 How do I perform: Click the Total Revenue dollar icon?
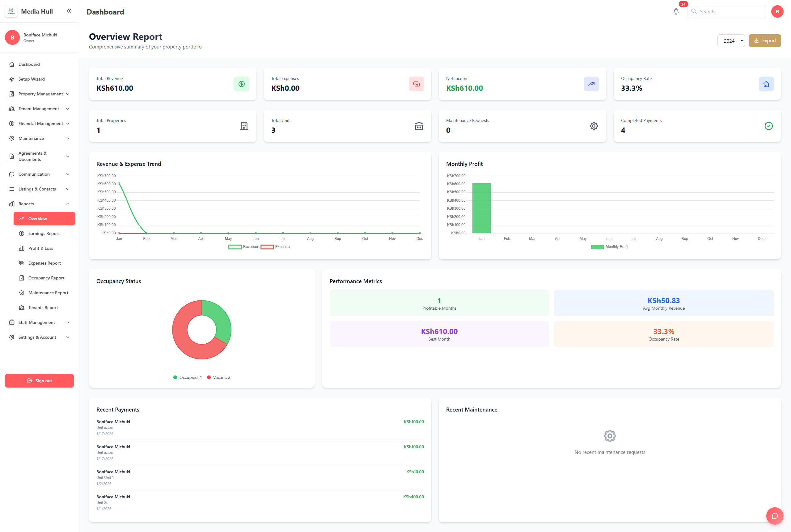coord(241,84)
